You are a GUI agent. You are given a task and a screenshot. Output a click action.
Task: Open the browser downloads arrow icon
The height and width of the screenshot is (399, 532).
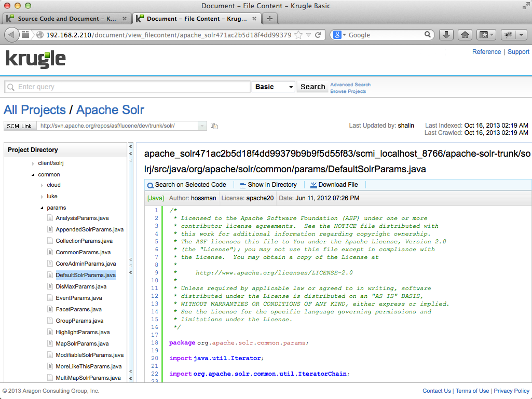click(x=446, y=35)
